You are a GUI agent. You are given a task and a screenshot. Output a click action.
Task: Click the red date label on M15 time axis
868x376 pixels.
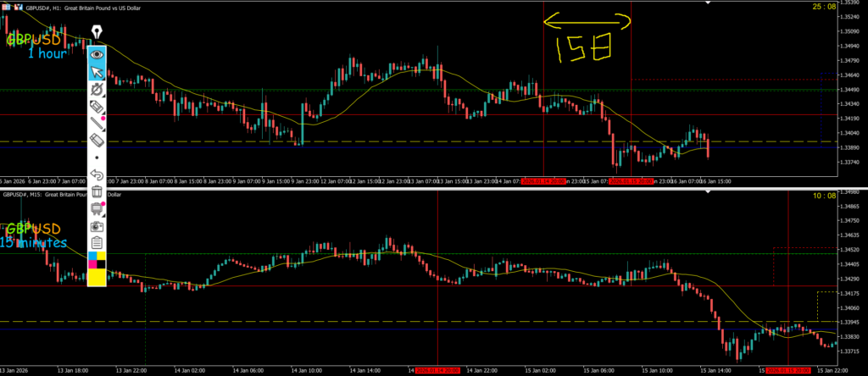(438, 370)
